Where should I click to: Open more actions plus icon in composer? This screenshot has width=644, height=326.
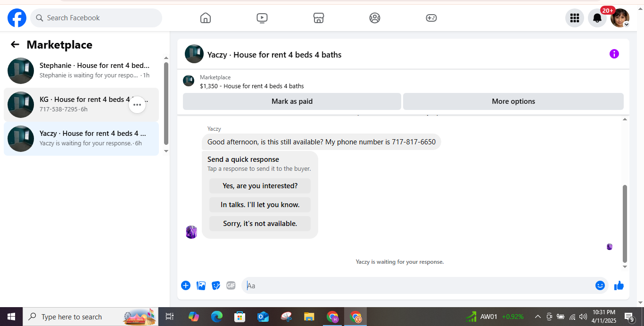point(186,285)
